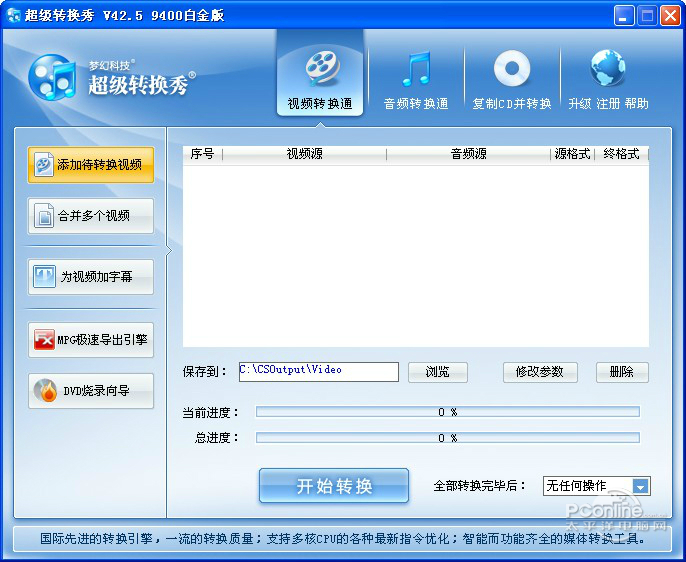
Task: Click the 为视频加字幕 button
Action: pos(91,276)
